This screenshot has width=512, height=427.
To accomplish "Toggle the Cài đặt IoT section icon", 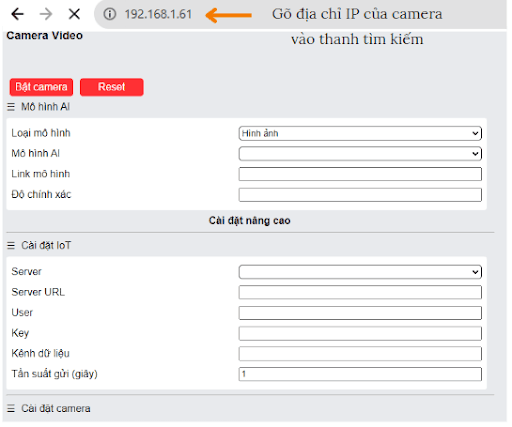I will [11, 246].
